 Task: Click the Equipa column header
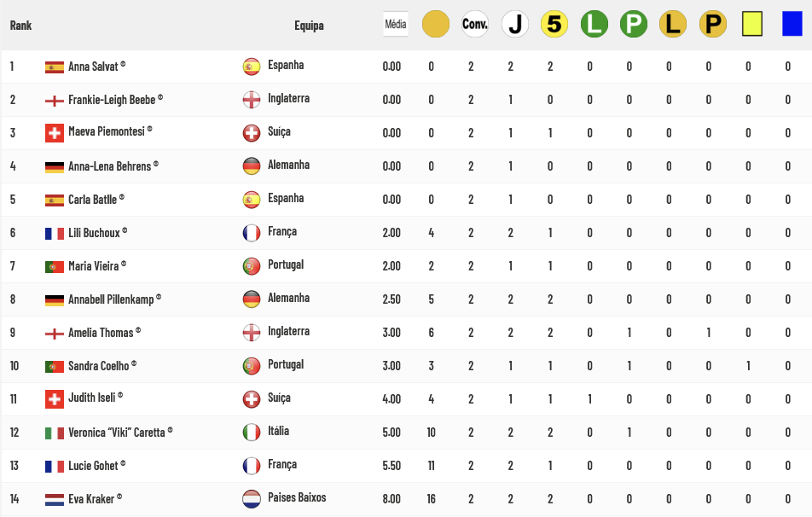[x=309, y=26]
